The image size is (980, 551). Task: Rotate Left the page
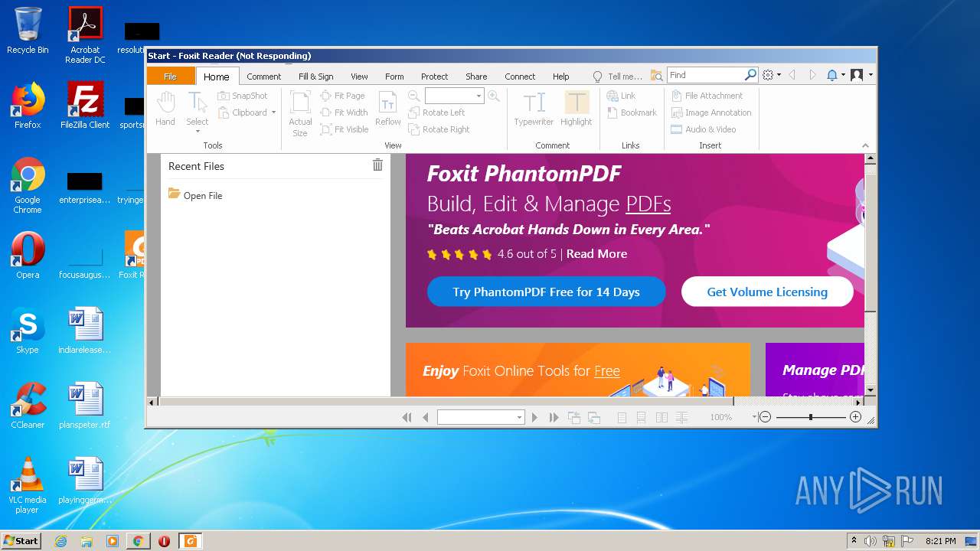pyautogui.click(x=436, y=112)
